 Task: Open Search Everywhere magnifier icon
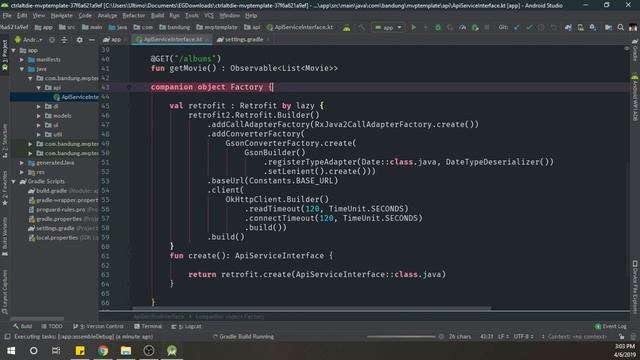[x=620, y=27]
